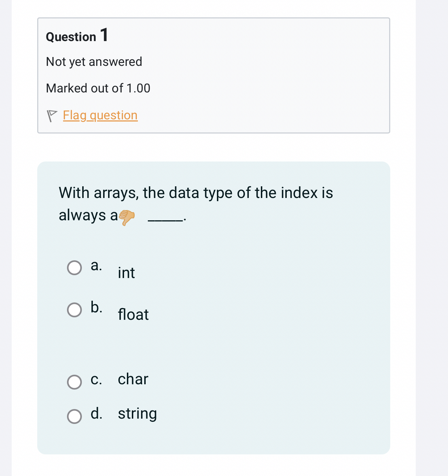The width and height of the screenshot is (448, 476).
Task: Click the Marked out of 1.00 text
Action: coord(98,88)
